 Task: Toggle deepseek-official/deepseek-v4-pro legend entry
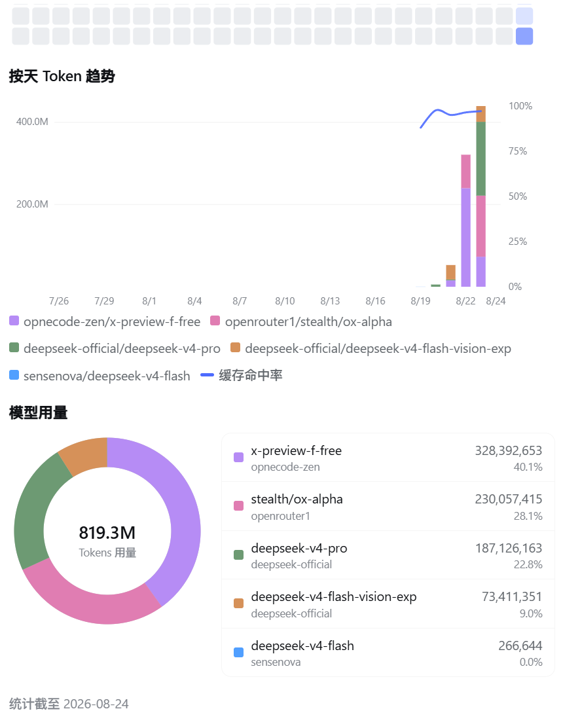(x=115, y=349)
